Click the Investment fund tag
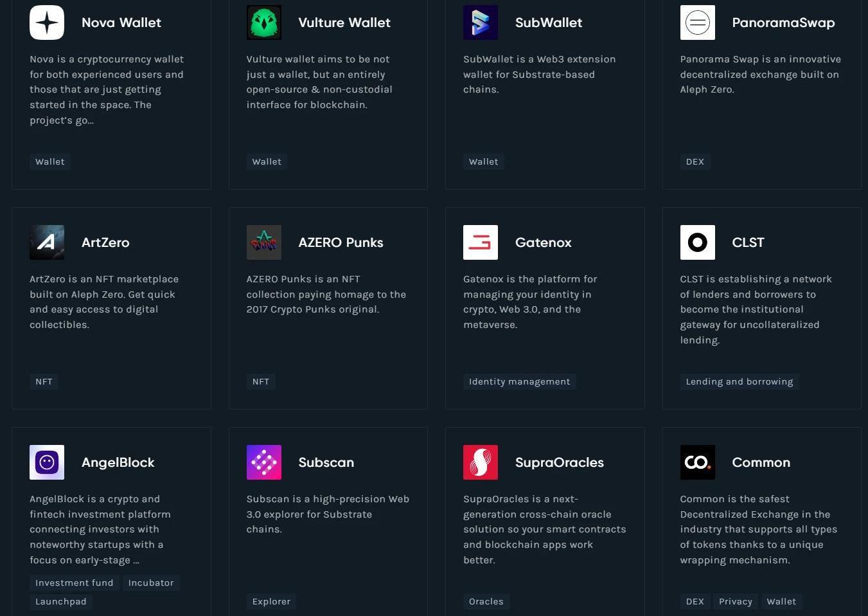868x616 pixels. (x=75, y=583)
